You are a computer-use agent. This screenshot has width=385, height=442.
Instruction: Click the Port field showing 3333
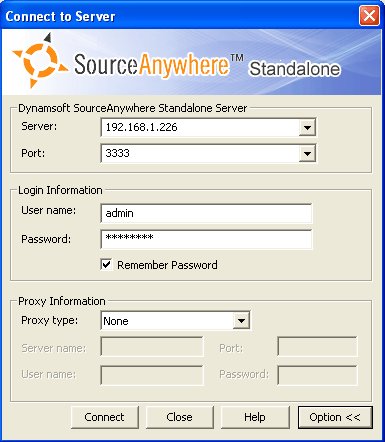click(x=200, y=154)
